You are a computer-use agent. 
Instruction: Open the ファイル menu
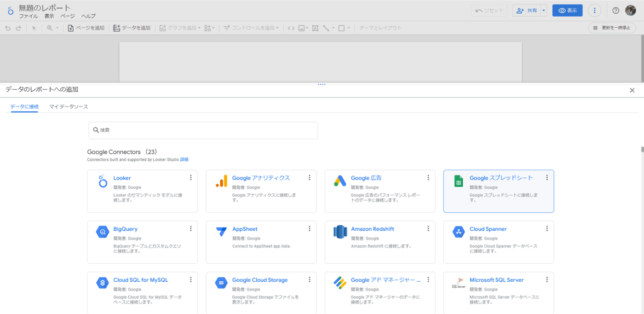click(x=29, y=16)
